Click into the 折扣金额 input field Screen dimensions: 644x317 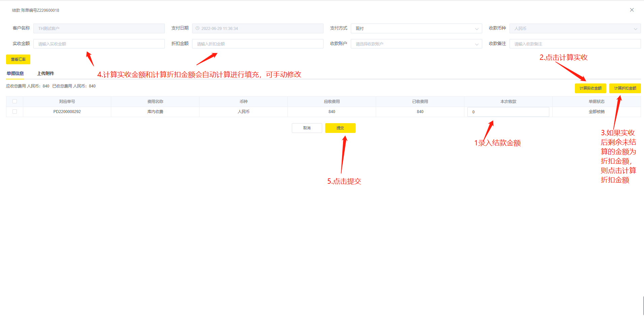[257, 44]
